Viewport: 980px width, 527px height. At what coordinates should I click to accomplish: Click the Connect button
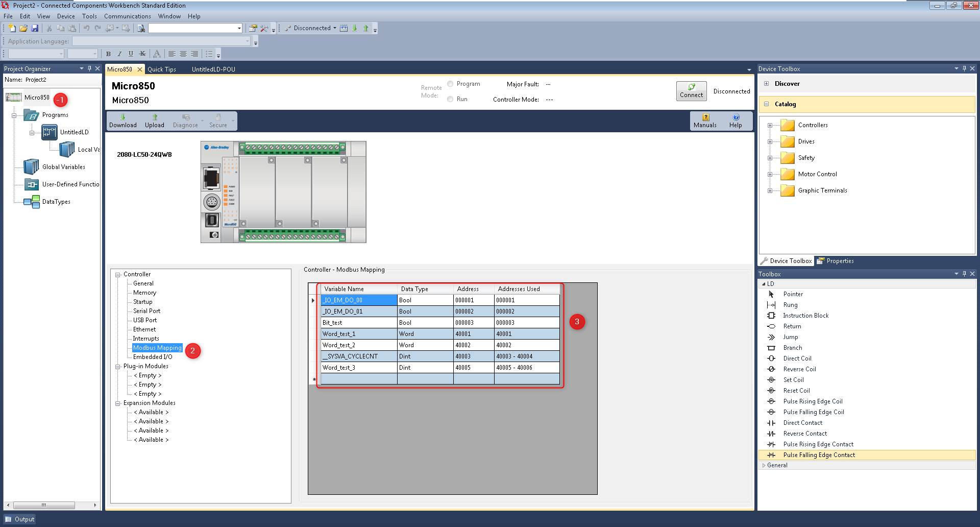(x=691, y=91)
